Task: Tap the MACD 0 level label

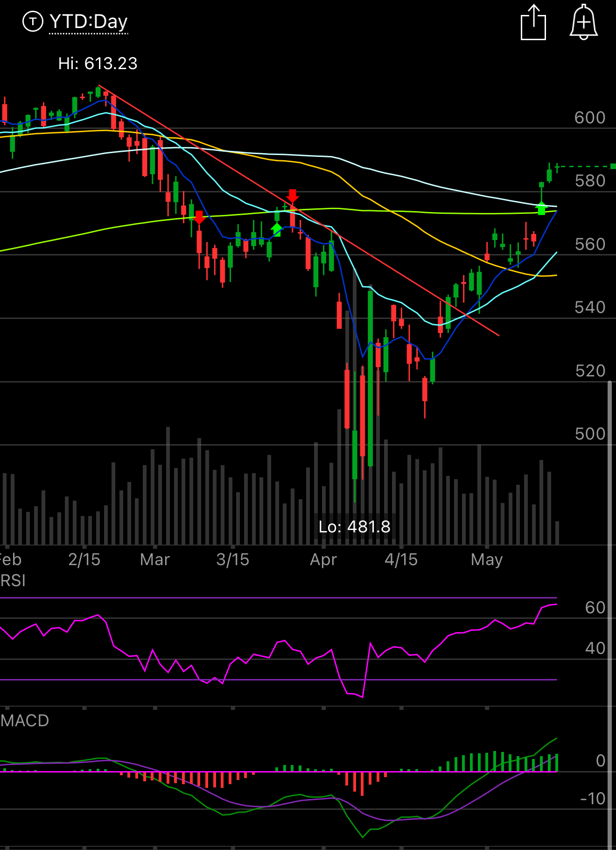Action: point(601,760)
